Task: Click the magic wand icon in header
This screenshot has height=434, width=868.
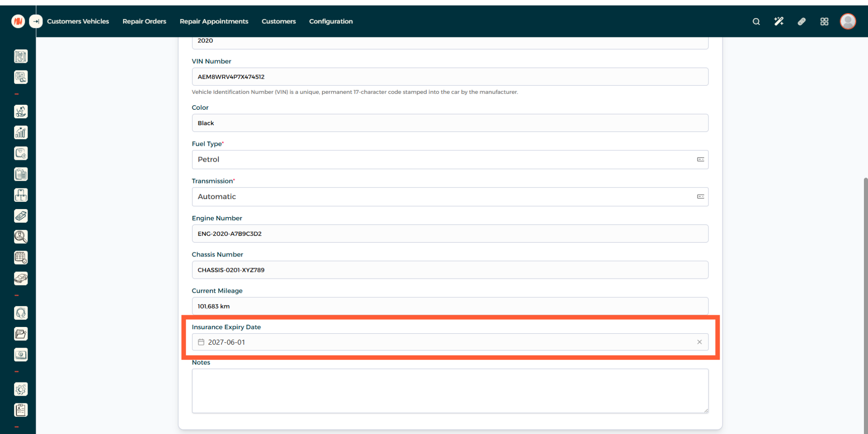Action: [x=778, y=21]
